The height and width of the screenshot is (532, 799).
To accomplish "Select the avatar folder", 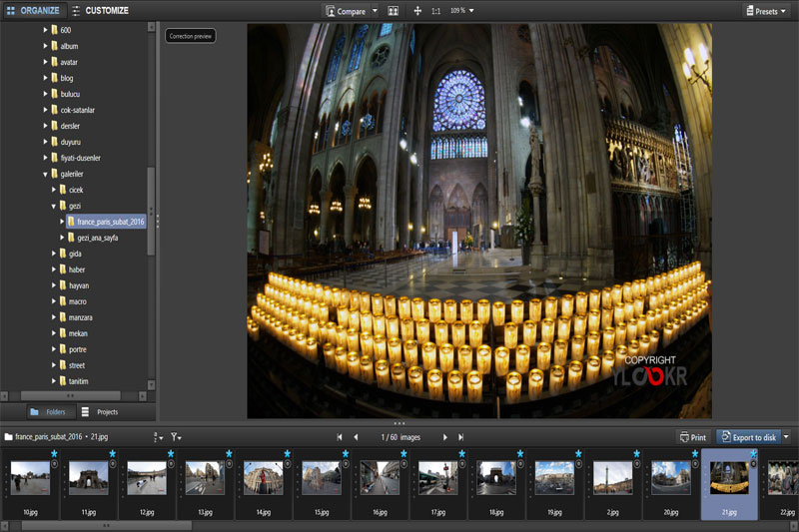I will pos(64,62).
